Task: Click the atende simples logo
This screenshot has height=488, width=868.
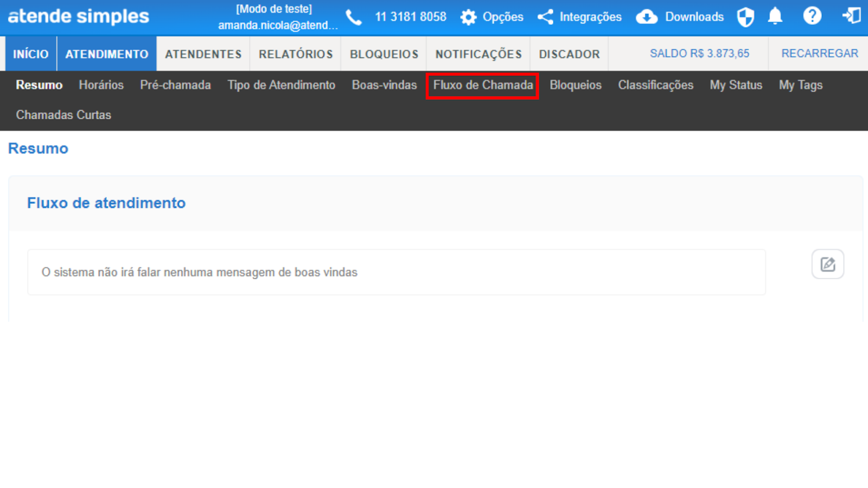Action: [x=79, y=17]
